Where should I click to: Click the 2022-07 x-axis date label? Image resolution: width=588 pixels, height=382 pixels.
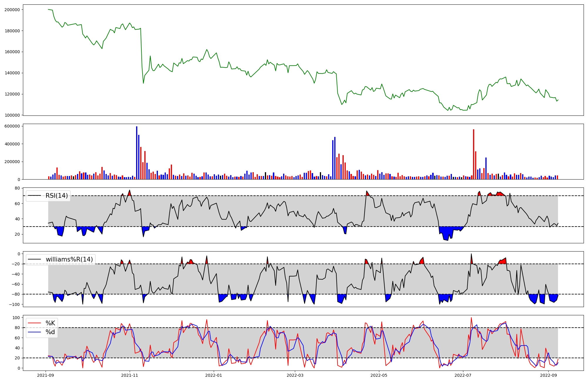click(463, 375)
